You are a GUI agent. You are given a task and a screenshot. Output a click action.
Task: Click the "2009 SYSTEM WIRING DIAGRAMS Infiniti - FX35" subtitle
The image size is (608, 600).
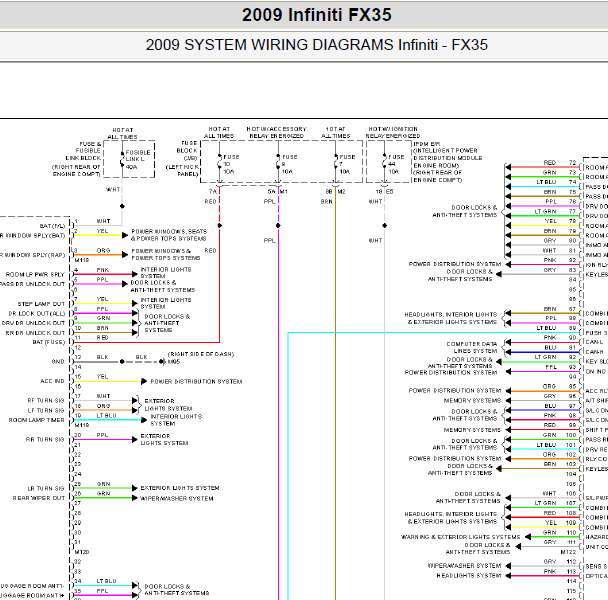click(316, 45)
